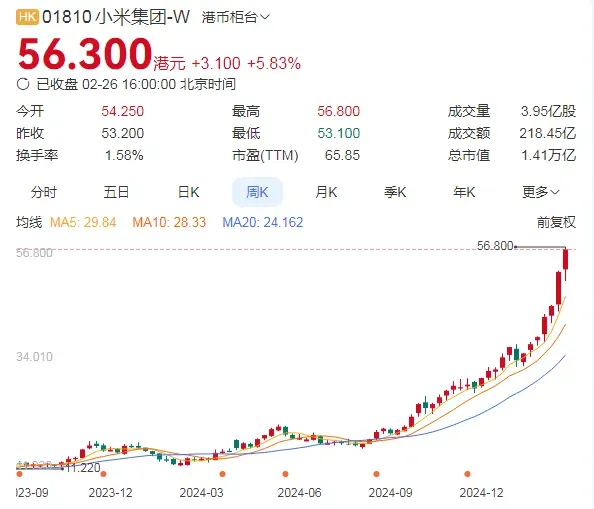
Task: Click the orange event marker near 2024-12
Action: [x=467, y=474]
